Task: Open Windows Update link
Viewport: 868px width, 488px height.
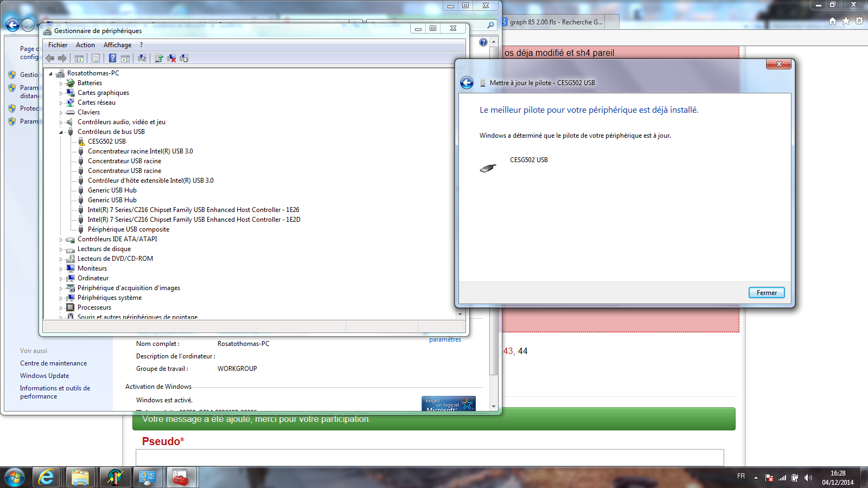Action: (x=44, y=376)
